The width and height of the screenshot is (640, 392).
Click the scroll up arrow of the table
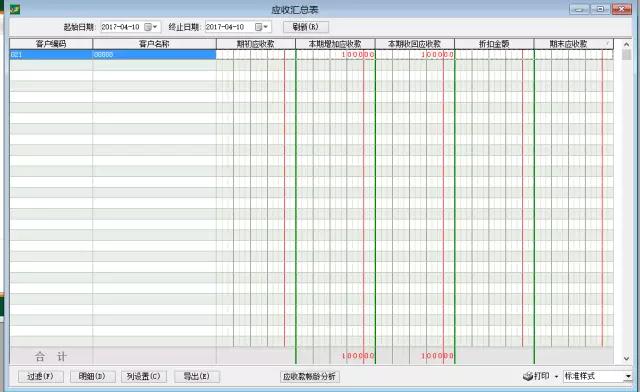[x=627, y=44]
